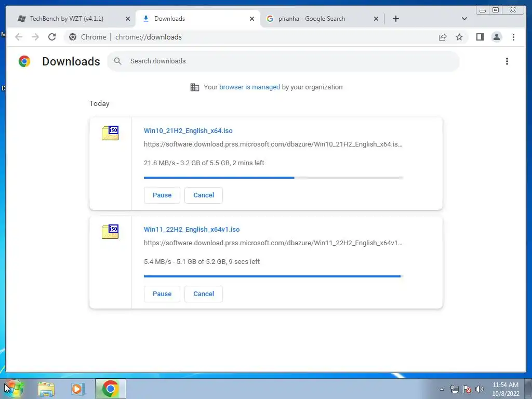This screenshot has height=399, width=532.
Task: Open the Chrome profile avatar
Action: [x=496, y=37]
